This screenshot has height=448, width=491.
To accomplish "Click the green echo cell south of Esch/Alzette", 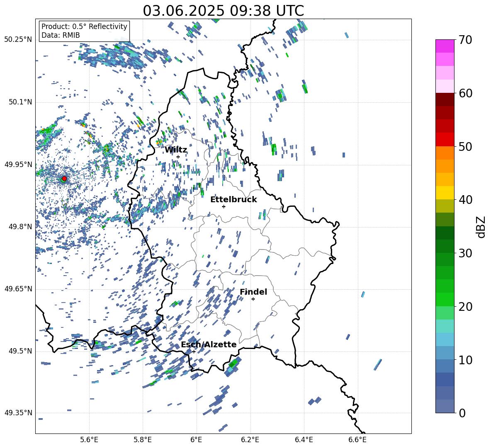I will point(233,364).
